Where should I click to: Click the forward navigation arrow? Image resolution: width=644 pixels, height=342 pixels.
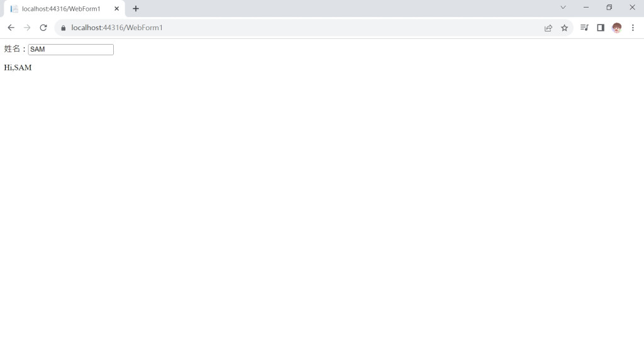coord(27,28)
